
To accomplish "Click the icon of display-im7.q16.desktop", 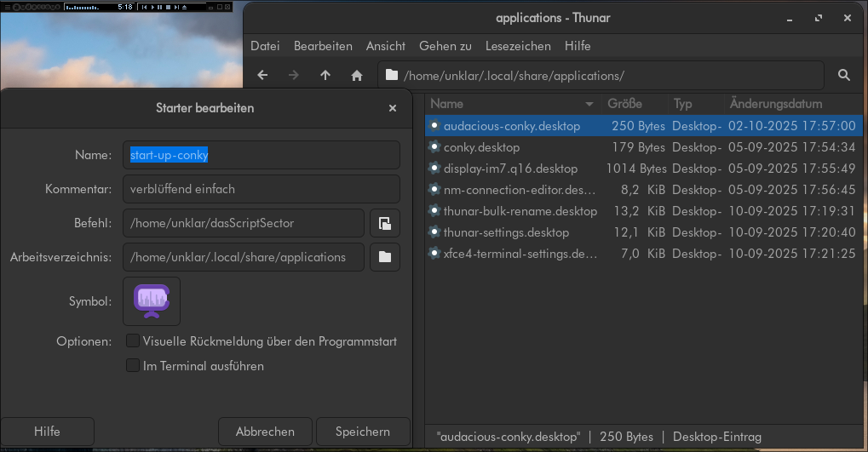I will point(434,169).
